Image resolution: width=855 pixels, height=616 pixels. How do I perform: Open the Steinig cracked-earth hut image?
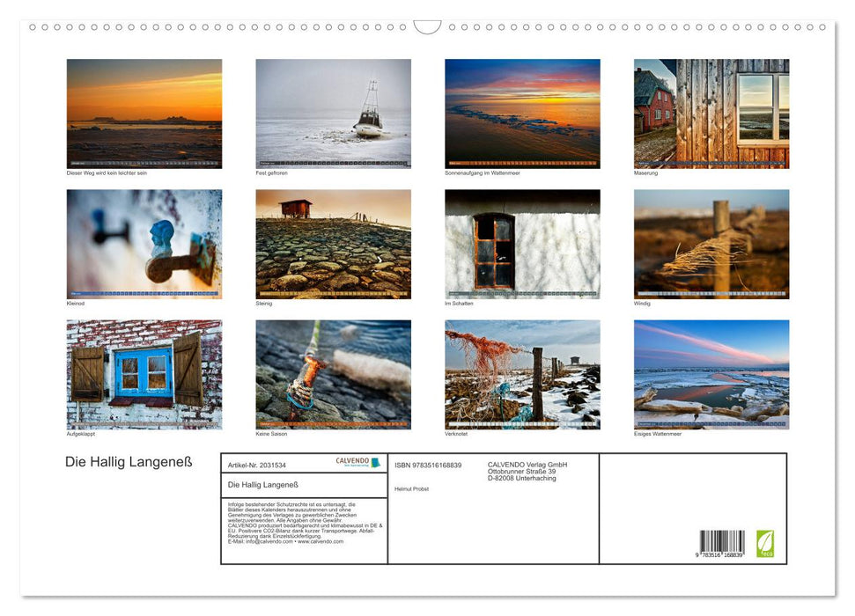pyautogui.click(x=333, y=243)
